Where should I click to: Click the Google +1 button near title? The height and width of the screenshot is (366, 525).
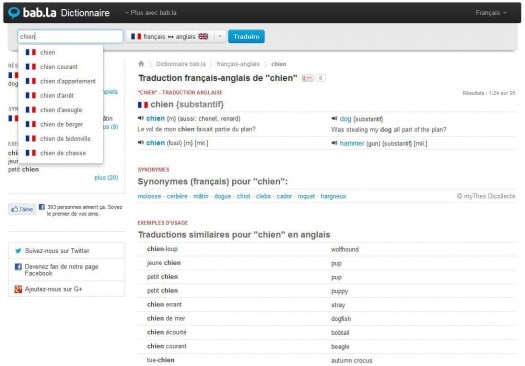click(308, 78)
